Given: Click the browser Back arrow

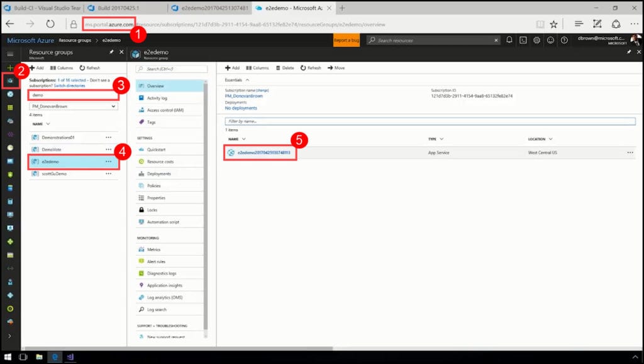Looking at the screenshot, I should click(x=10, y=25).
